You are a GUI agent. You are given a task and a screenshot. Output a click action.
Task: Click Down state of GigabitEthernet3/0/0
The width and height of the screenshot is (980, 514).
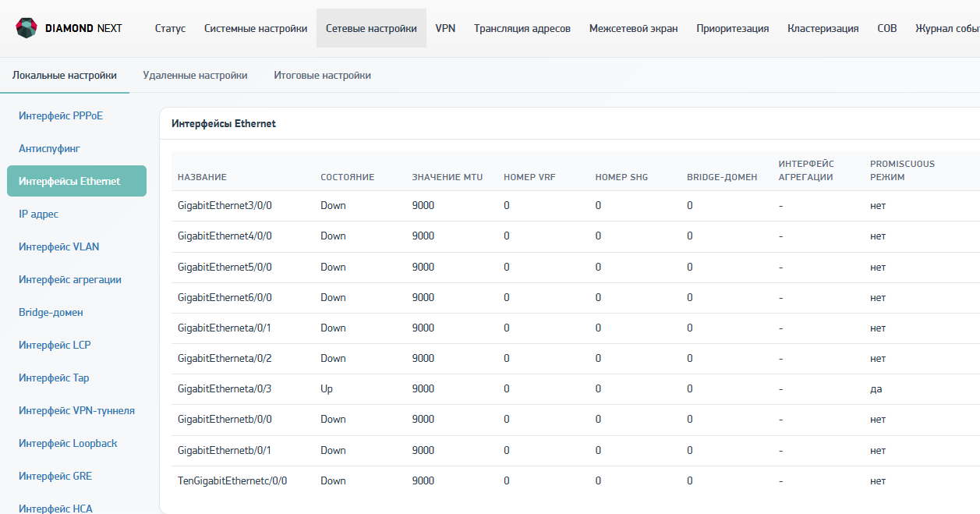click(333, 206)
